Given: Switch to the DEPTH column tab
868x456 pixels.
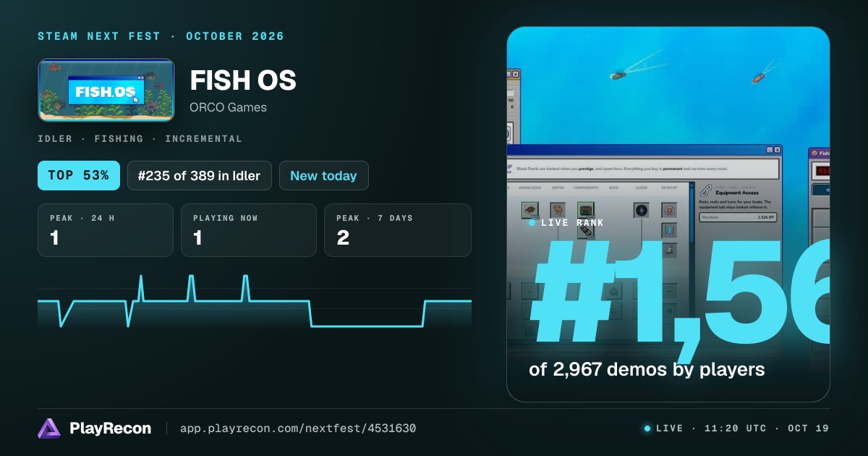Looking at the screenshot, I should (x=558, y=187).
